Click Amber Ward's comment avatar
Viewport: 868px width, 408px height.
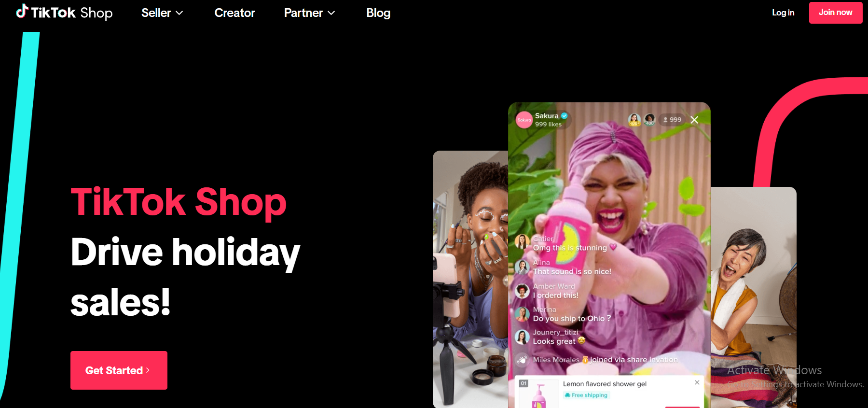point(522,291)
